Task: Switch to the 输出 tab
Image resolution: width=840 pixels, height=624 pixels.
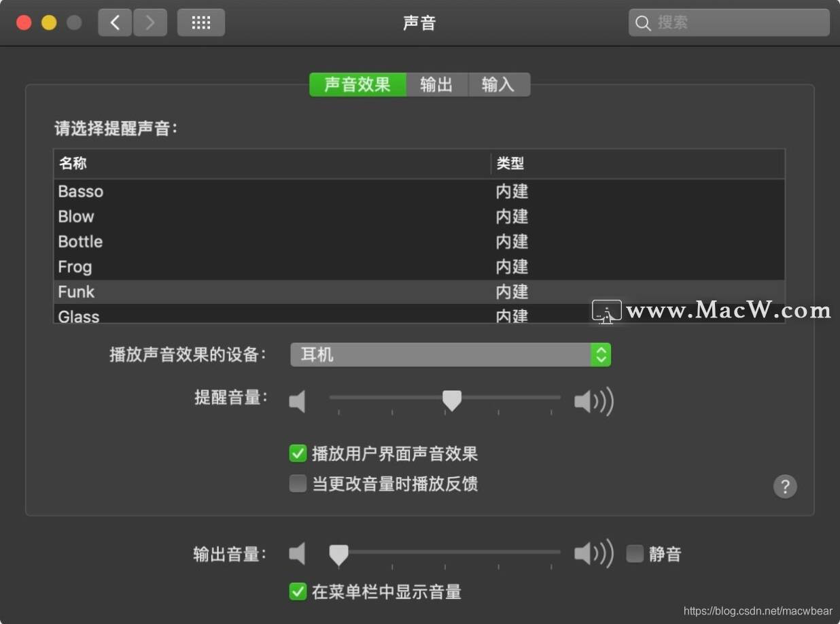Action: pyautogui.click(x=437, y=84)
